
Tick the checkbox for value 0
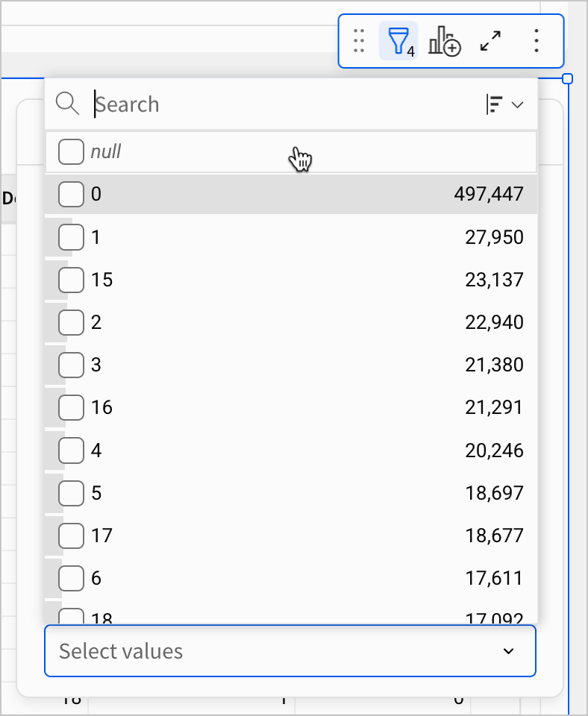point(71,195)
